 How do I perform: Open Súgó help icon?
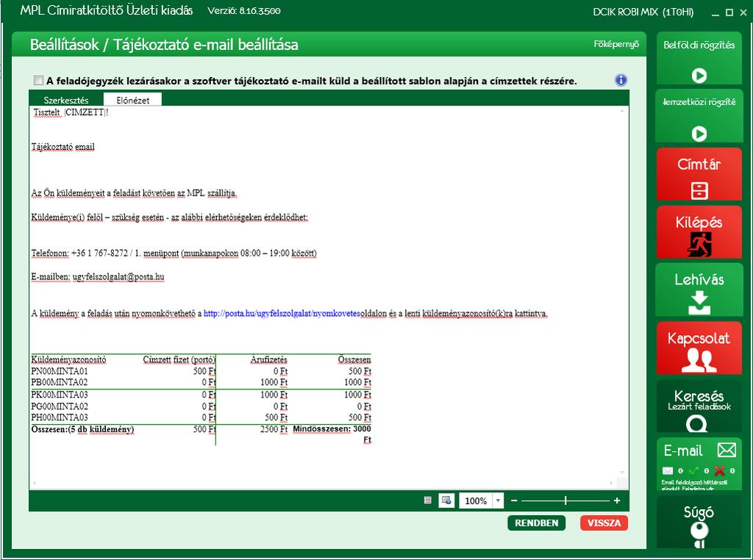click(699, 534)
